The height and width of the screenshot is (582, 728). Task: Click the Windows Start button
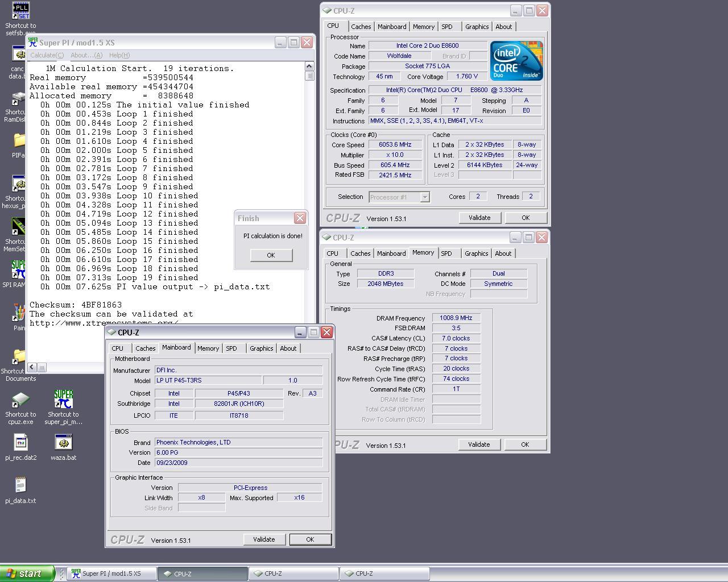[x=27, y=573]
